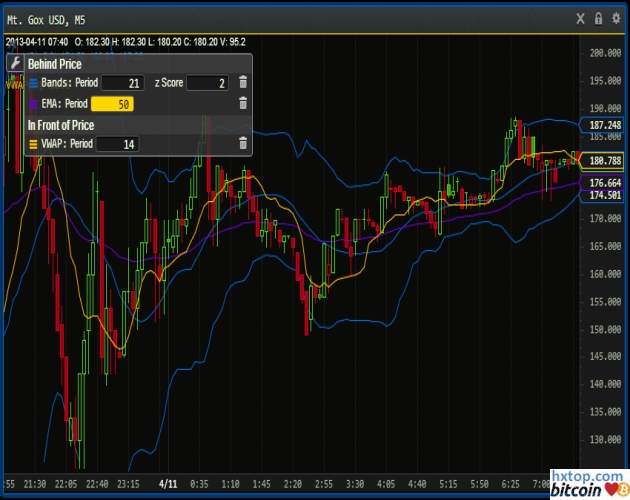Click the bitcoin heart logo watermark

[x=590, y=490]
